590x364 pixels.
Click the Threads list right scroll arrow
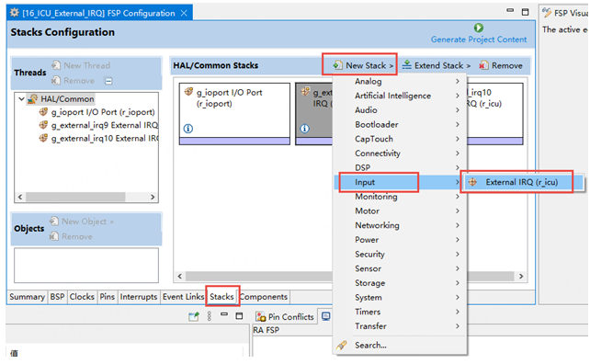pyautogui.click(x=153, y=197)
